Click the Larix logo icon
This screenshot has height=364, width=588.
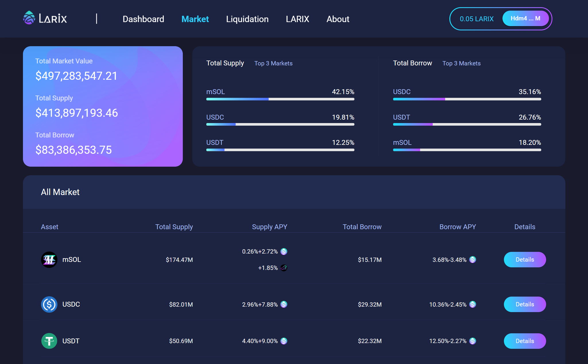(x=29, y=18)
